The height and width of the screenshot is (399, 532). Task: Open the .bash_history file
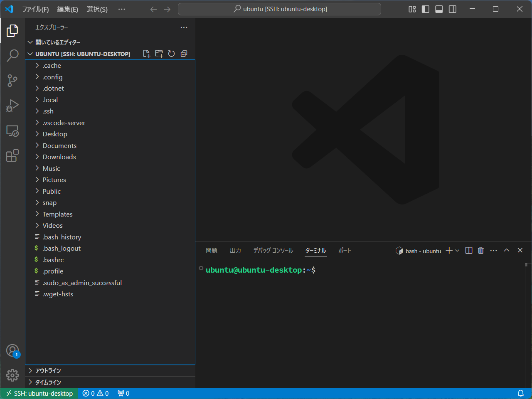click(x=110, y=237)
